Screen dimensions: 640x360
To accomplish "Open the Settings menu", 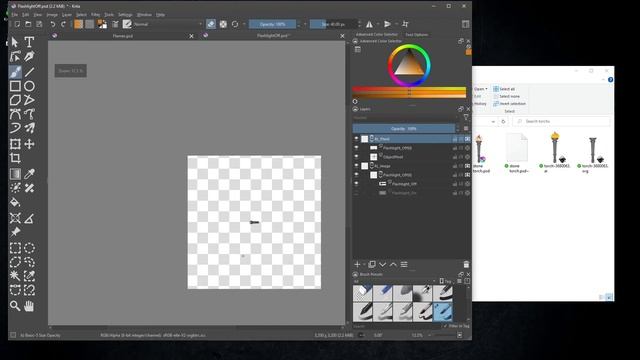I will [x=125, y=15].
